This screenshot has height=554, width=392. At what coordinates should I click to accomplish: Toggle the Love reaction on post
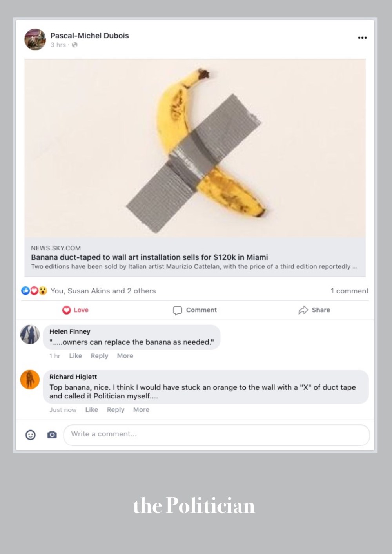(75, 310)
